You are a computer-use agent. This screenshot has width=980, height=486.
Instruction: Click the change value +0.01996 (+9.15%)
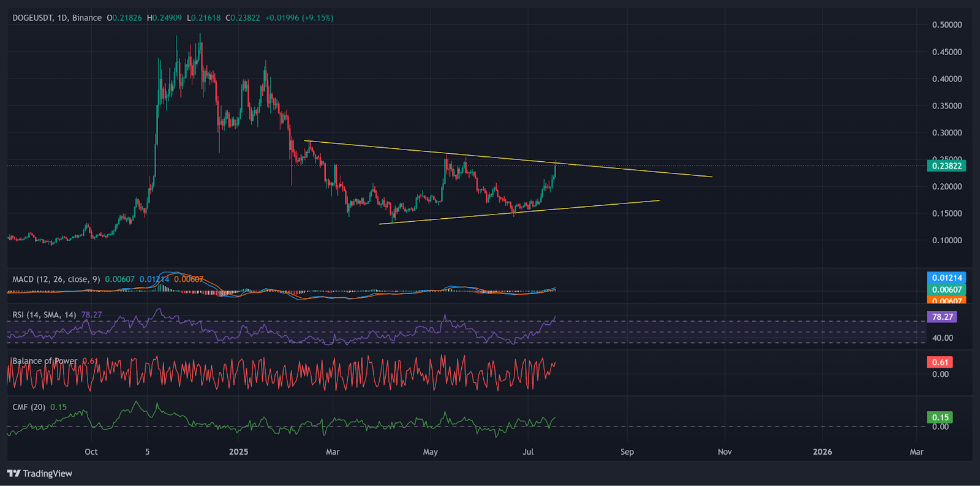coord(300,18)
